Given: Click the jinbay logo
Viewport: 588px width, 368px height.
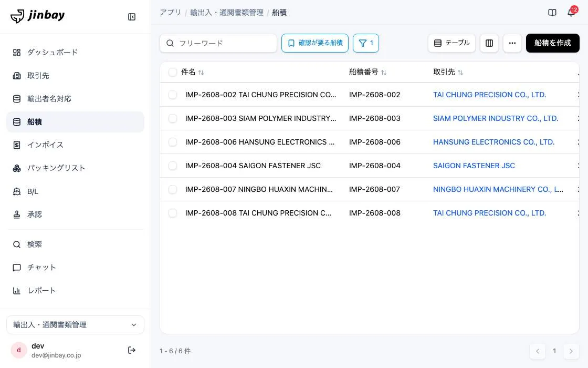Looking at the screenshot, I should [37, 16].
